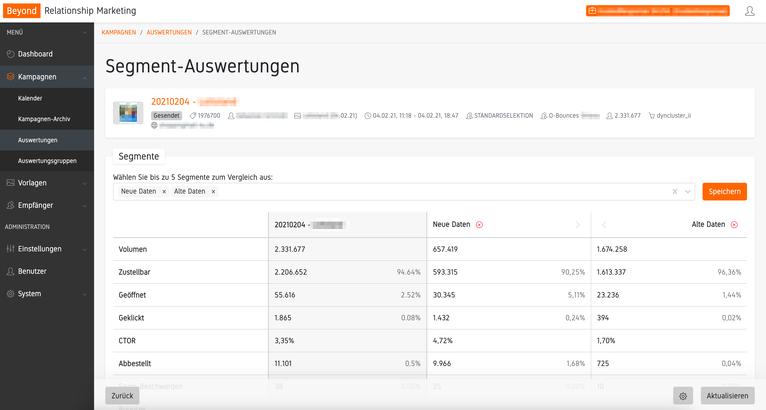This screenshot has height=410, width=766.
Task: Collapse the Kampagnen menu section
Action: point(86,77)
